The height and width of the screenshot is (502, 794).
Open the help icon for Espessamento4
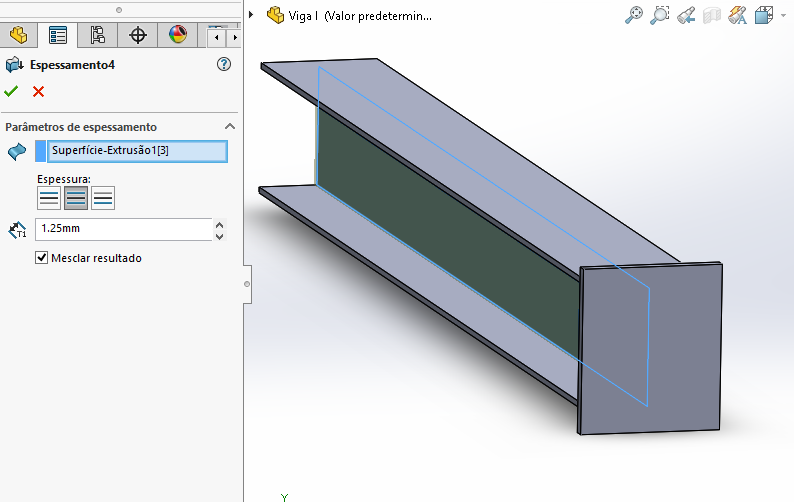224,64
